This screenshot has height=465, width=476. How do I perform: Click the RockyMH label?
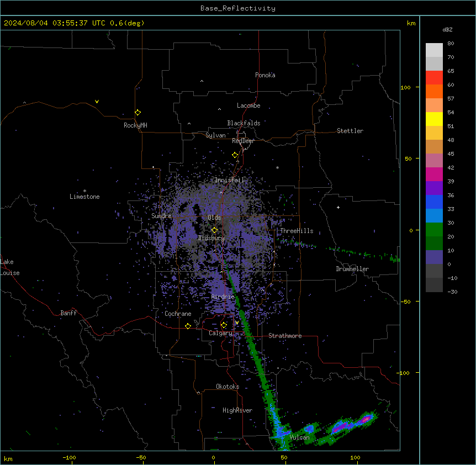coord(135,125)
